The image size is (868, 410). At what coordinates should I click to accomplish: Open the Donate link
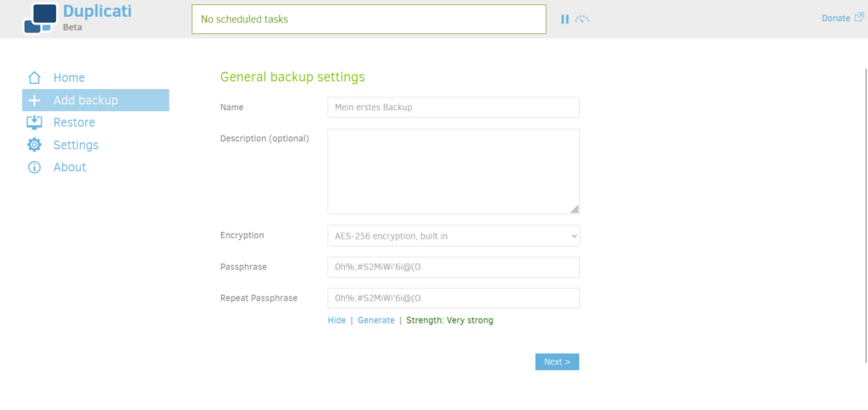coord(835,18)
